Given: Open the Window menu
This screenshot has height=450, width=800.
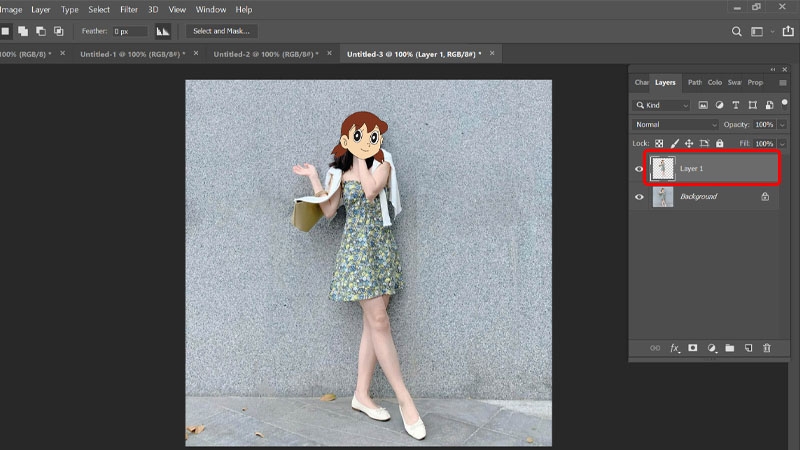Looking at the screenshot, I should point(211,9).
